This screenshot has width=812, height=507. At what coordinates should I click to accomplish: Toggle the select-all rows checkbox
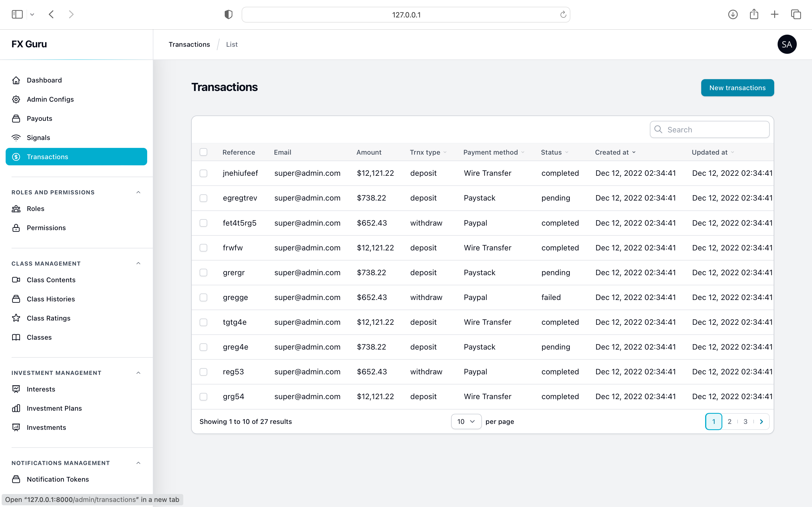pyautogui.click(x=203, y=152)
